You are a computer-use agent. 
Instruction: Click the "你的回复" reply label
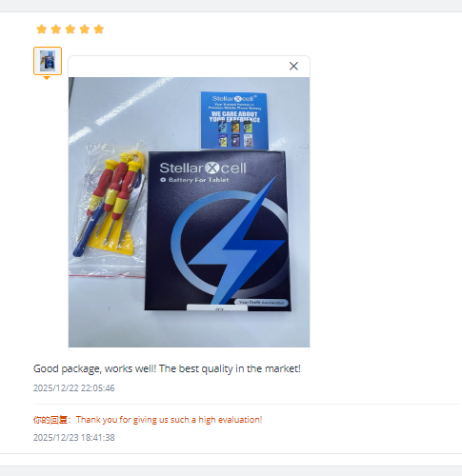(50, 420)
